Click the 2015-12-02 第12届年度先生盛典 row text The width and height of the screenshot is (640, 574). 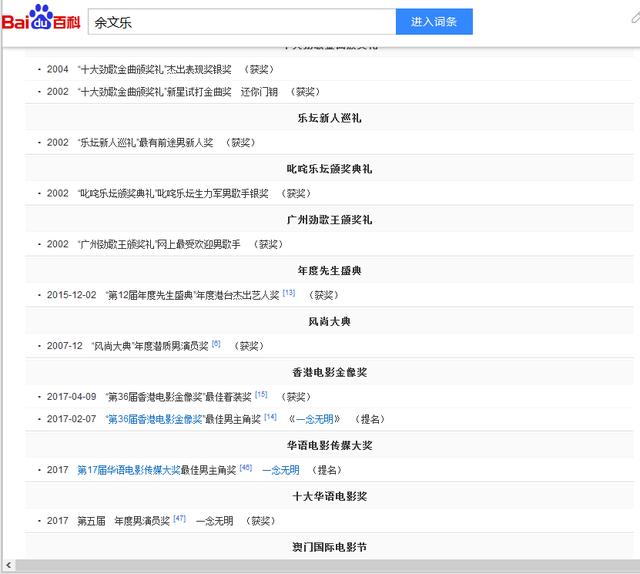[x=192, y=295]
